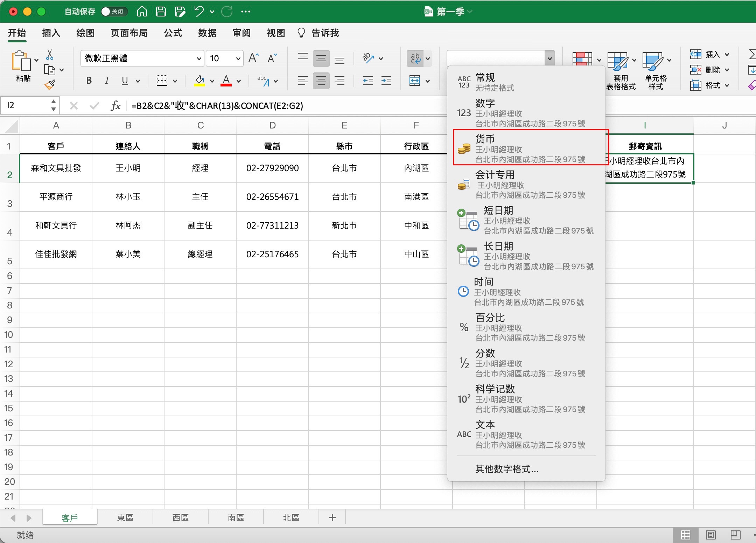Click the Merge and Center icon
Viewport: 756px width, 543px height.
pyautogui.click(x=415, y=81)
